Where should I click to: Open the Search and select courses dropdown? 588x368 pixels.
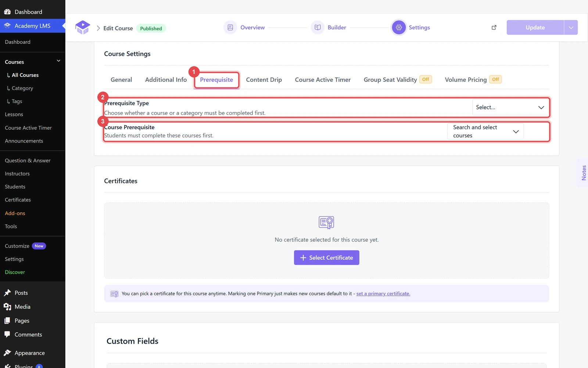[x=485, y=131]
